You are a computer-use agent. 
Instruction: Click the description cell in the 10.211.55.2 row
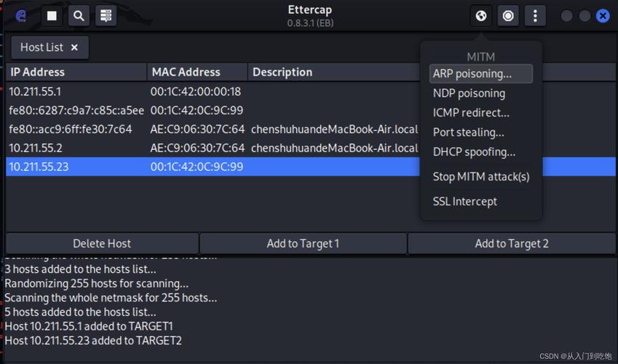334,149
